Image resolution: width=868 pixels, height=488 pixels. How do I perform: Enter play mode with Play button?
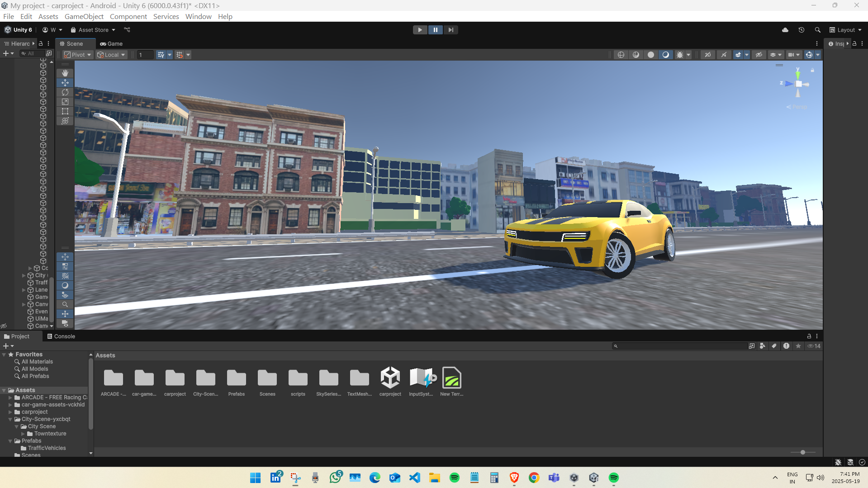[420, 30]
